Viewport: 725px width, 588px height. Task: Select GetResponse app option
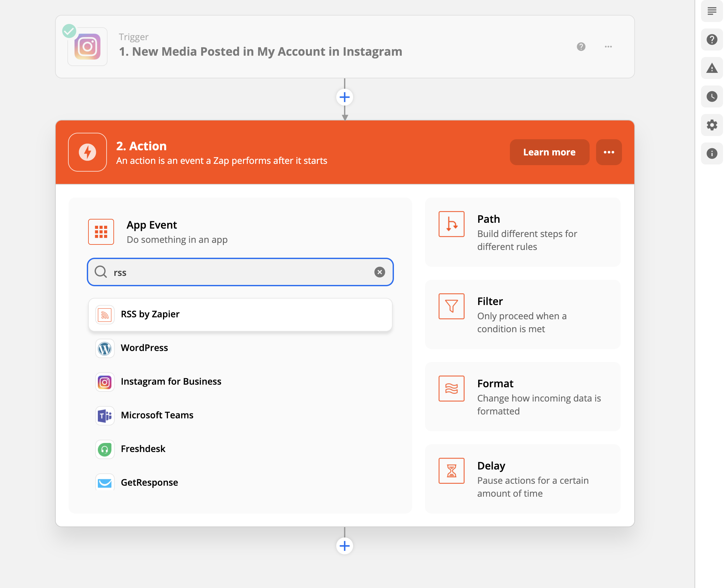tap(240, 482)
